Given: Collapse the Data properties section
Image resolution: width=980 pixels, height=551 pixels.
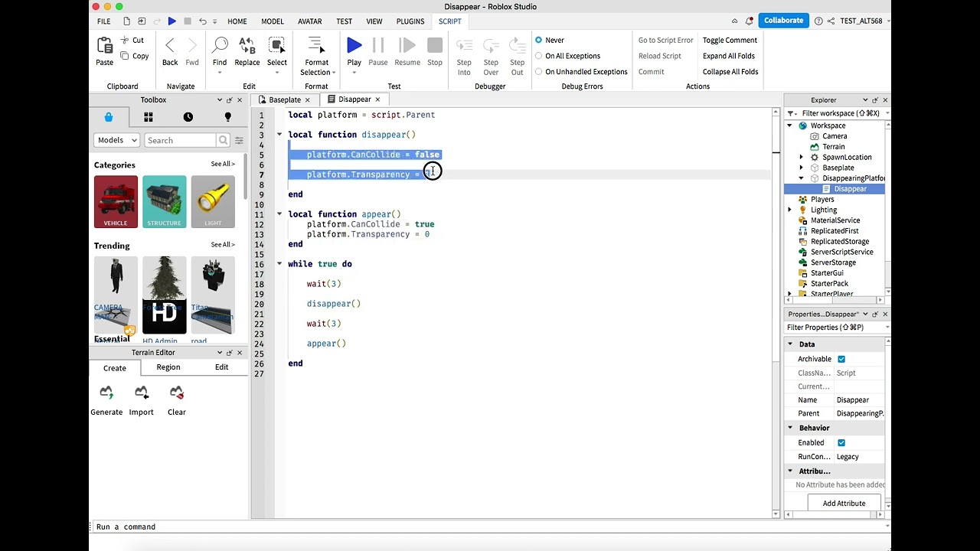Looking at the screenshot, I should click(x=791, y=344).
